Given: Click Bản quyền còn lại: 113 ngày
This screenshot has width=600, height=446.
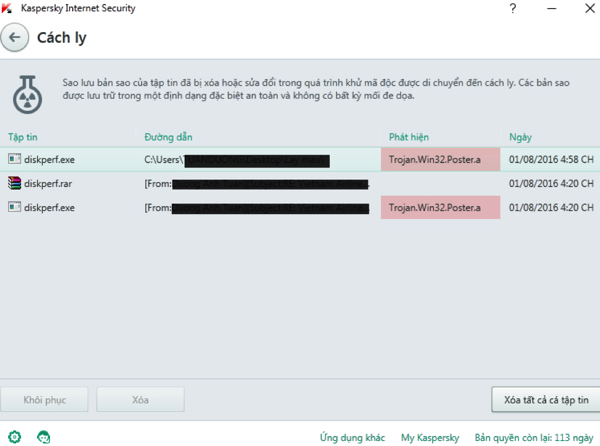Looking at the screenshot, I should pyautogui.click(x=534, y=437).
